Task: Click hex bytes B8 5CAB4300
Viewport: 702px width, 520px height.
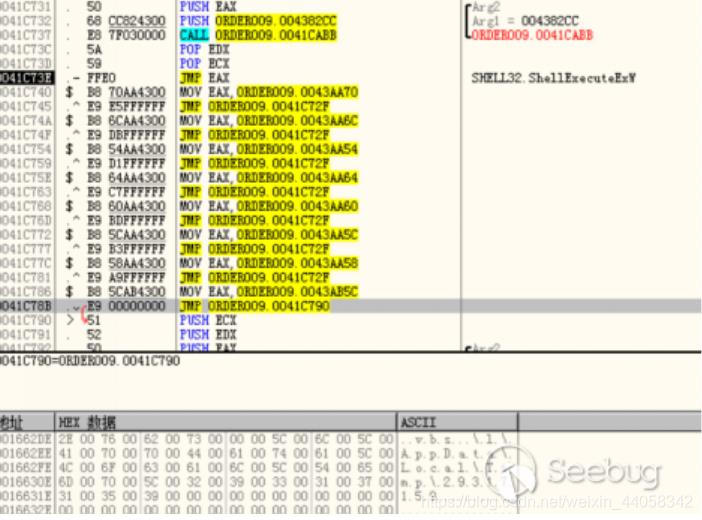Action: tap(126, 292)
